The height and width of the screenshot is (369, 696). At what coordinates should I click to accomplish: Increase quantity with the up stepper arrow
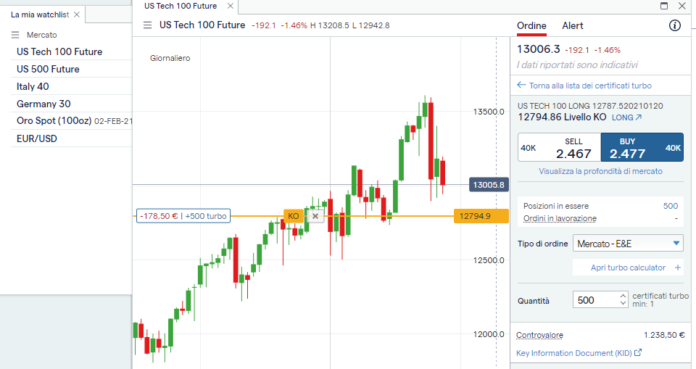click(623, 296)
